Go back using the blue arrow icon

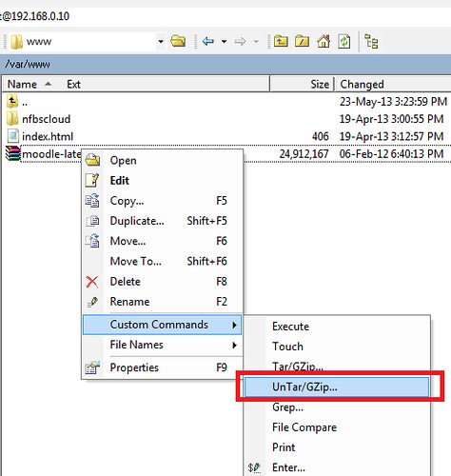click(208, 41)
